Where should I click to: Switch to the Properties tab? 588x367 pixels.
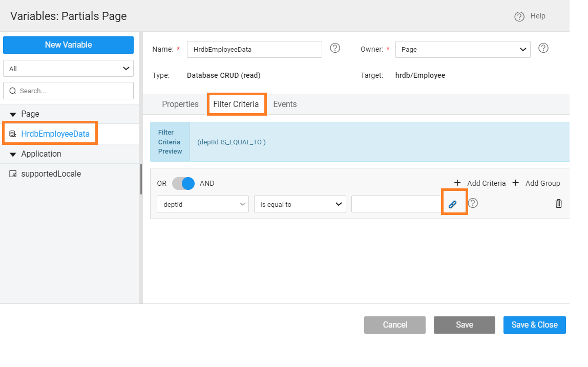click(x=180, y=104)
